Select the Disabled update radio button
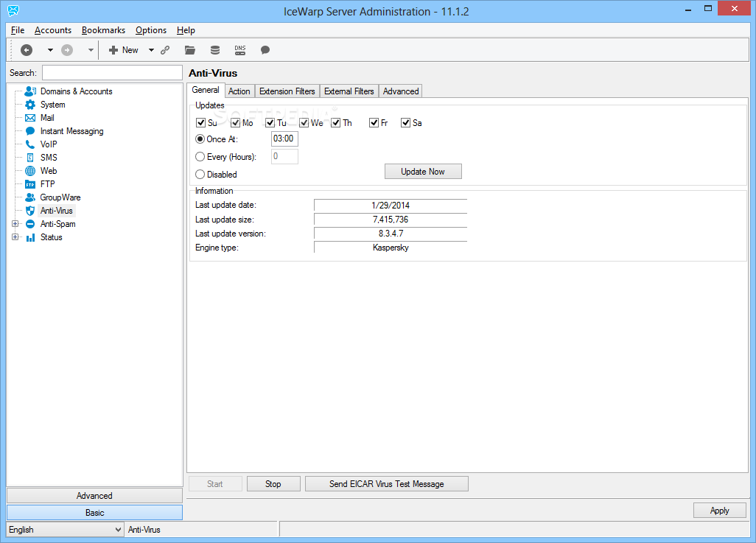Image resolution: width=756 pixels, height=543 pixels. tap(200, 174)
